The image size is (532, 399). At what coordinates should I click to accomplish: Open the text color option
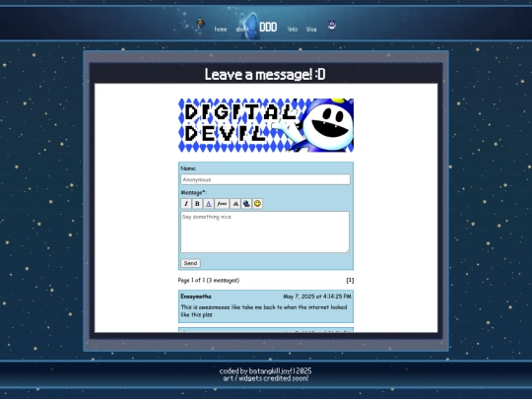click(208, 204)
